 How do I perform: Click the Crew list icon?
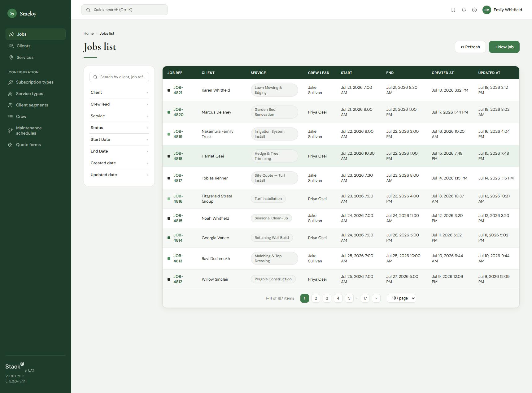[x=11, y=117]
